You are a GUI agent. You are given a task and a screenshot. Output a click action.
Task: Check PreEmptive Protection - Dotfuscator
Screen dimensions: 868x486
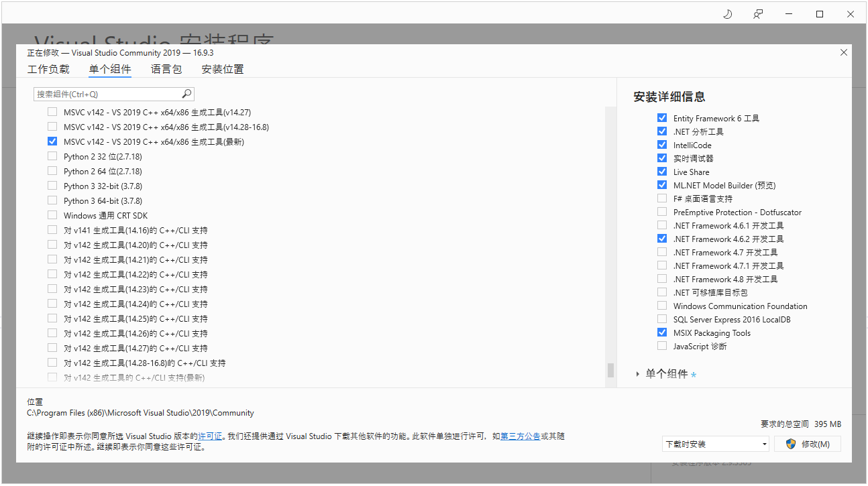tap(662, 212)
